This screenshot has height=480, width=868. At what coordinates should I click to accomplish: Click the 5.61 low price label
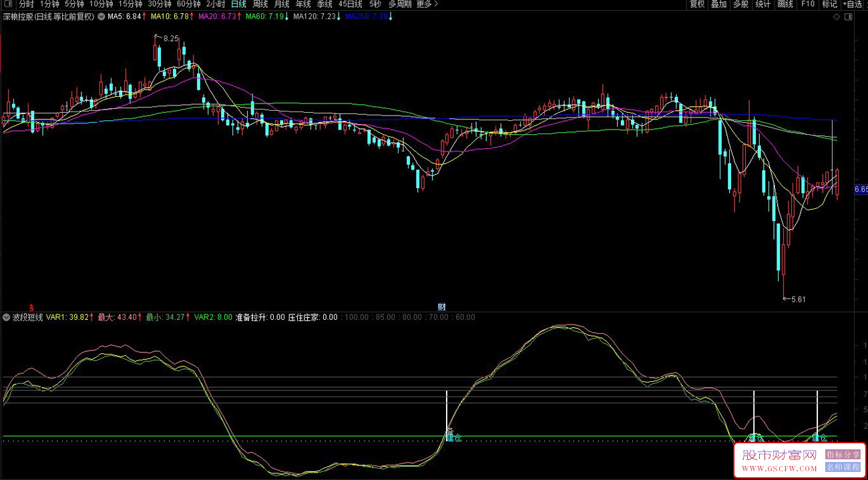click(798, 299)
